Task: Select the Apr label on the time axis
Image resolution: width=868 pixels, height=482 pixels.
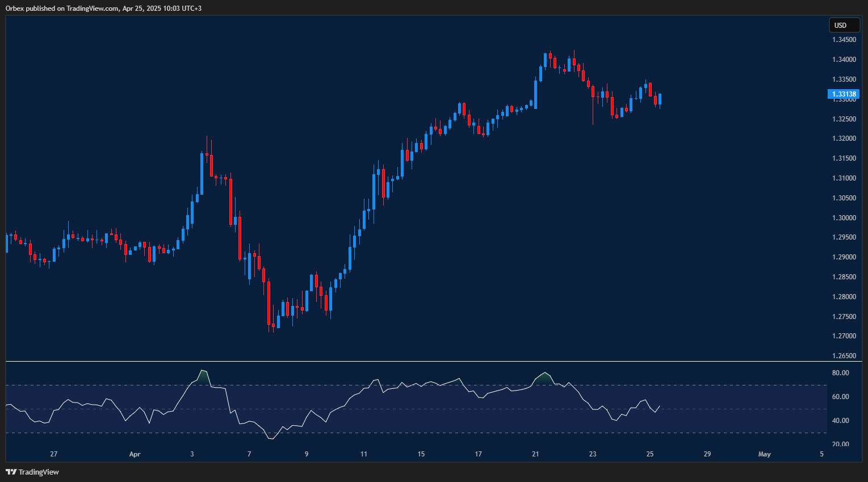Action: [135, 454]
